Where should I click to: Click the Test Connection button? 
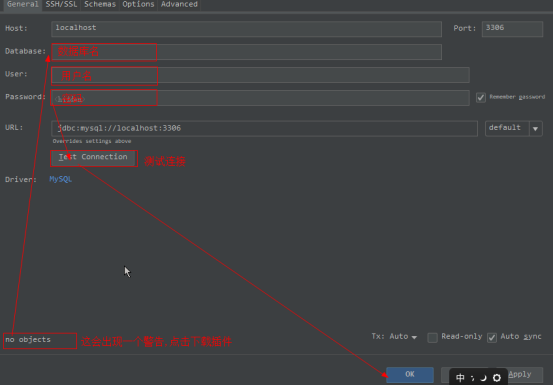point(93,158)
